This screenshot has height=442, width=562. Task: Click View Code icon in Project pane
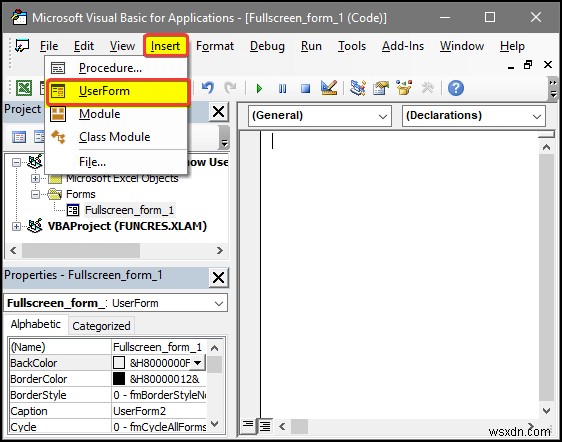19,137
